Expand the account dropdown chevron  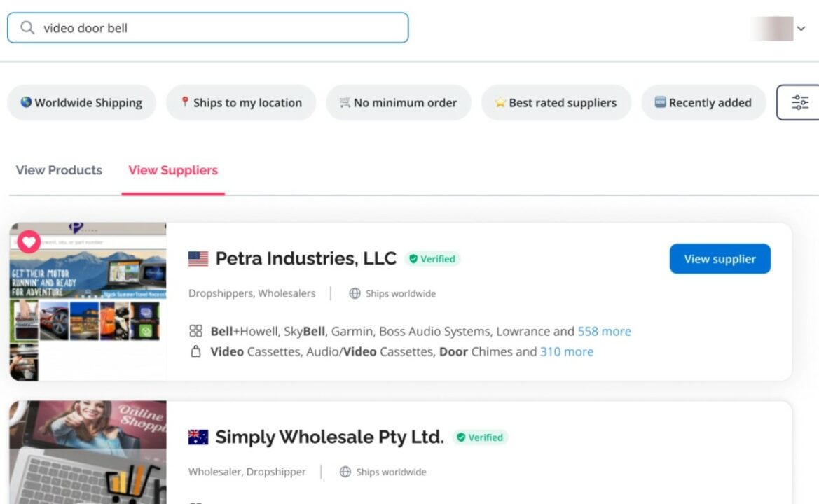[801, 29]
